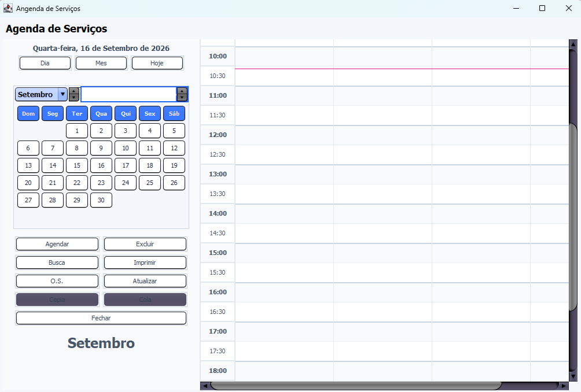This screenshot has height=392, width=581.
Task: Select day 27 in the calendar
Action: click(x=28, y=200)
